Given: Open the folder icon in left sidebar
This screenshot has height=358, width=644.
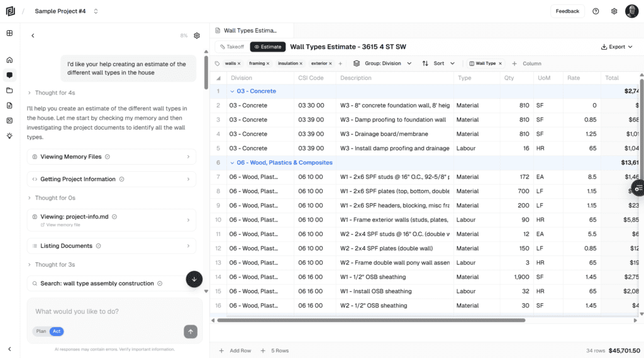Looking at the screenshot, I should pos(9,90).
